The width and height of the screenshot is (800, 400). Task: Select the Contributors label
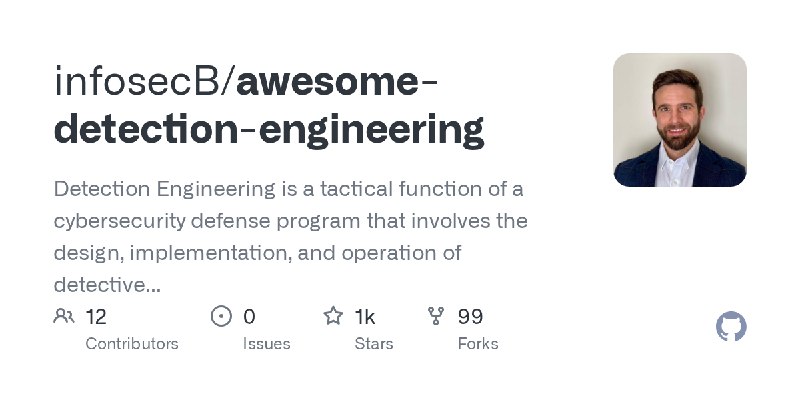(132, 344)
